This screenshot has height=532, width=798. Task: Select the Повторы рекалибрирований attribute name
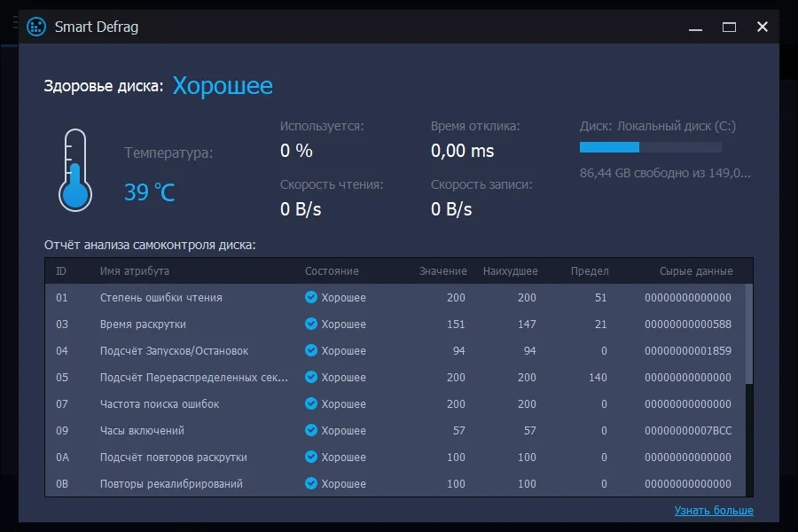171,483
